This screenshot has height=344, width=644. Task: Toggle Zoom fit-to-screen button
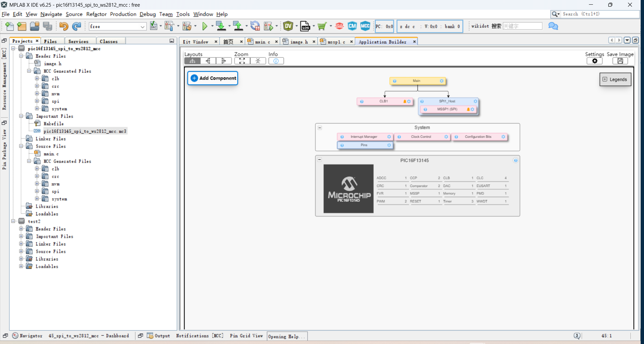coord(242,61)
